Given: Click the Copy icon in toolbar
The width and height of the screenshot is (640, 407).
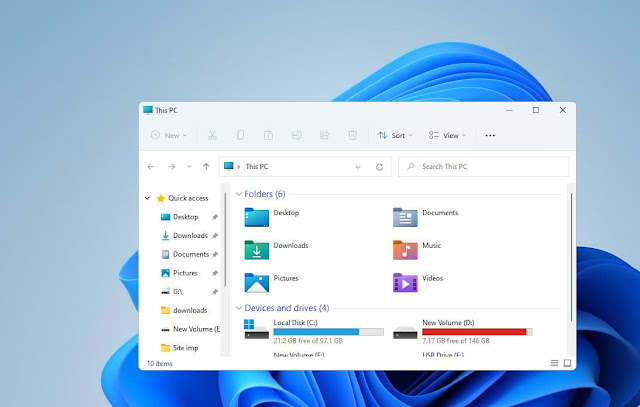Looking at the screenshot, I should 240,135.
